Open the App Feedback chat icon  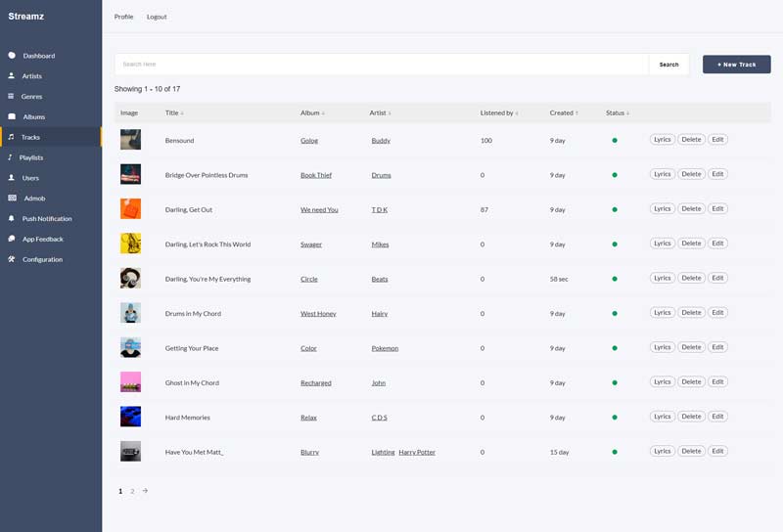click(12, 239)
